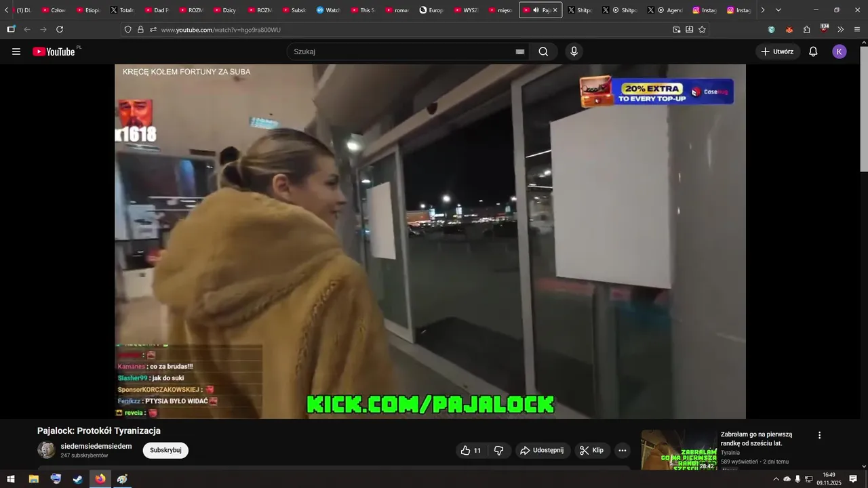Screen dimensions: 868x488
Task: Switch to the Totaln X tab
Action: pos(123,10)
